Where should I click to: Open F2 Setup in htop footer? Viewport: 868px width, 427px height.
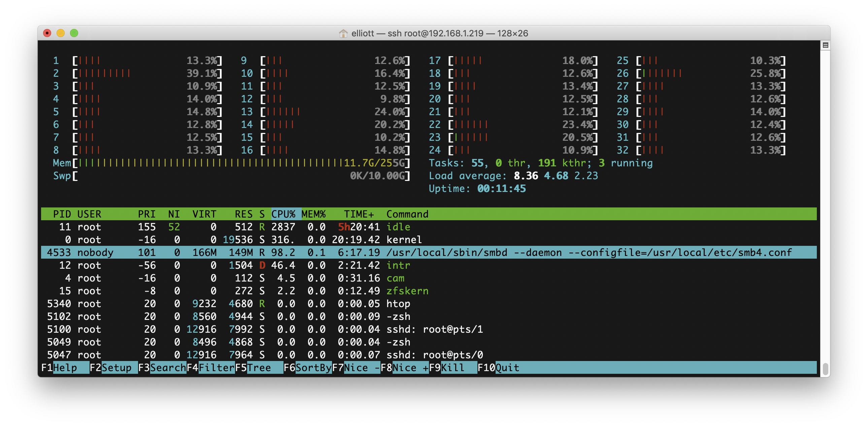tap(114, 367)
